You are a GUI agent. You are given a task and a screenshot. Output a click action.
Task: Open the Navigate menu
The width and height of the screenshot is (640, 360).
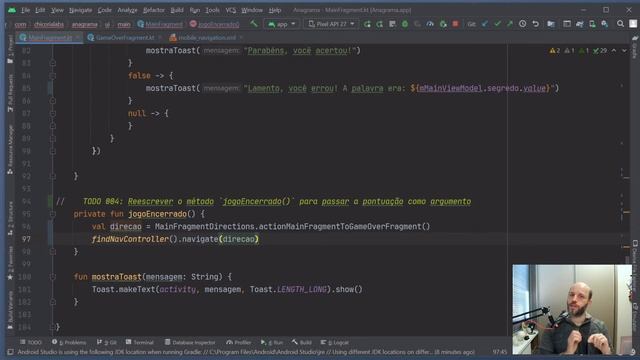(80, 10)
